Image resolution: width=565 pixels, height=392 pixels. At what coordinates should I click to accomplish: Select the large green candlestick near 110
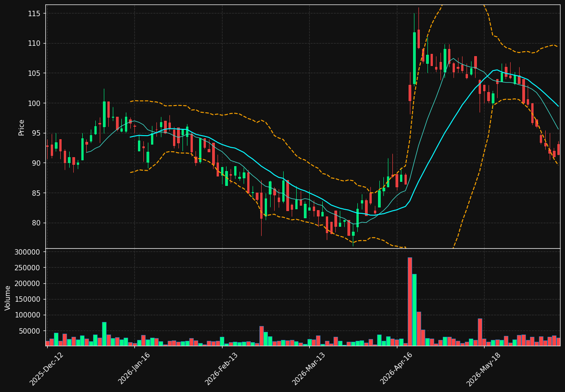(x=414, y=58)
